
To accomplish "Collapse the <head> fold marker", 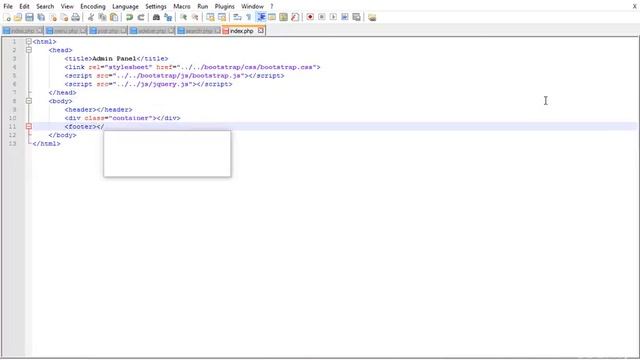I will (x=29, y=50).
